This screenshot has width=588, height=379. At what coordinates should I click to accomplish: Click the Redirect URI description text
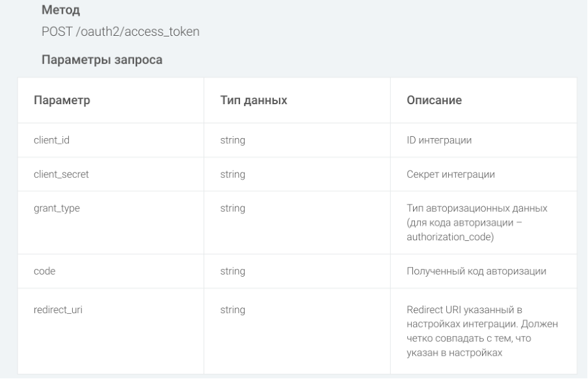tap(482, 331)
